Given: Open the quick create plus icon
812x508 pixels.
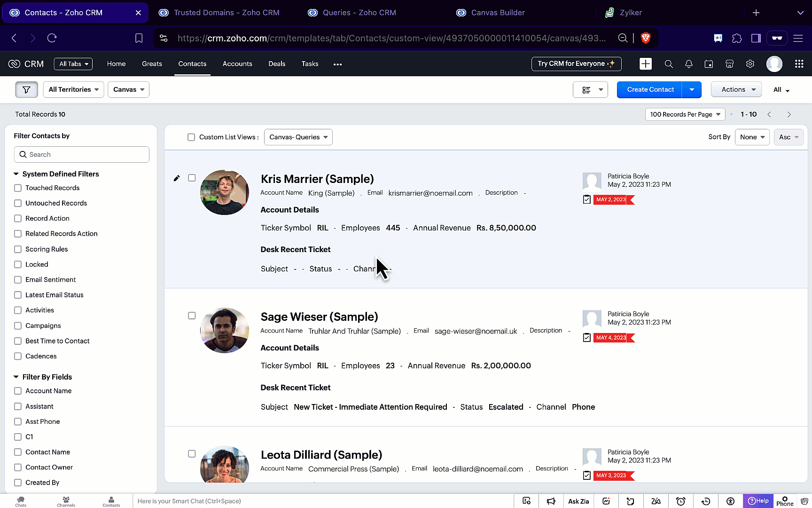Looking at the screenshot, I should [646, 64].
